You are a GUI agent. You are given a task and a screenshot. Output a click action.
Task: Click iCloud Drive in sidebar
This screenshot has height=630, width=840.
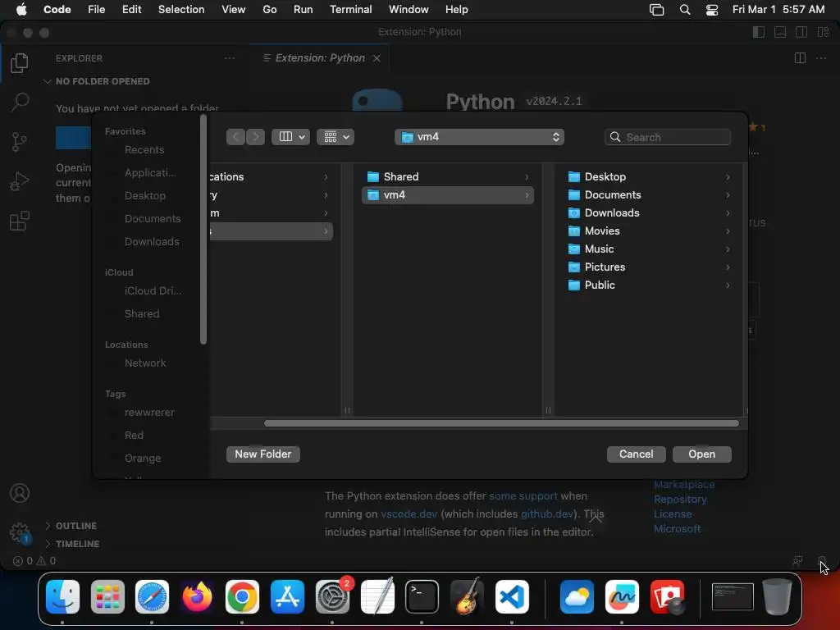pos(153,291)
